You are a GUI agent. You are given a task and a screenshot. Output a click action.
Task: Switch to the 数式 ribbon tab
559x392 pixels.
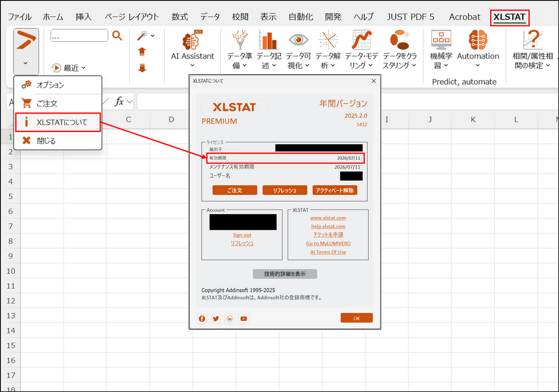(x=179, y=17)
